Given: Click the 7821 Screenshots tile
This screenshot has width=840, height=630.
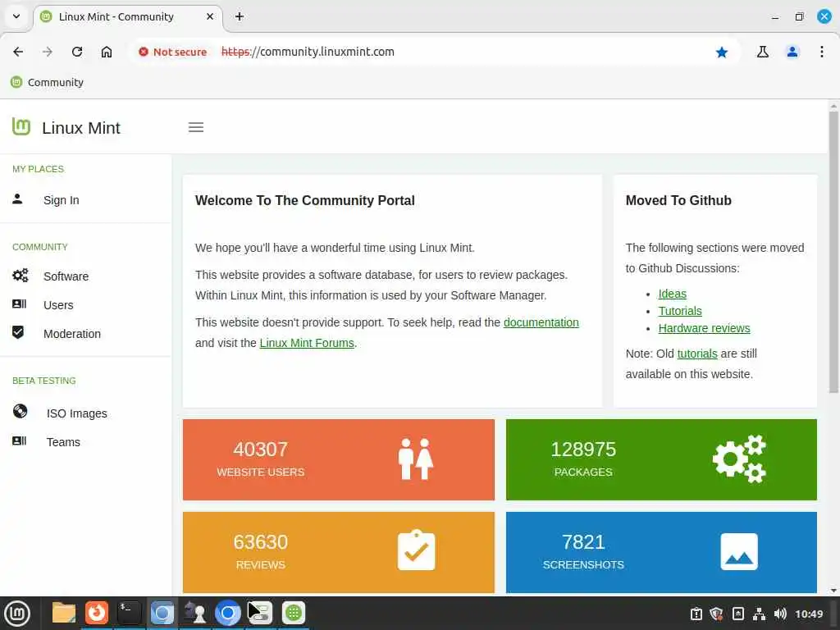Looking at the screenshot, I should point(661,552).
